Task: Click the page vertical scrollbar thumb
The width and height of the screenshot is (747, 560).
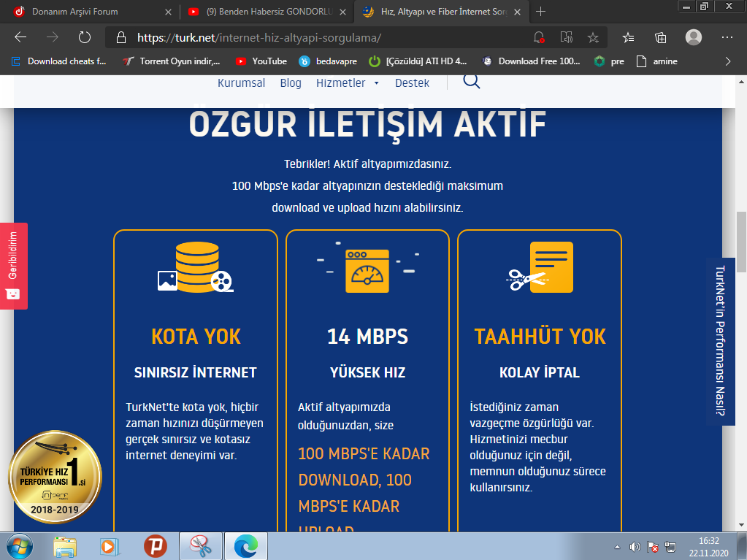Action: tap(741, 242)
